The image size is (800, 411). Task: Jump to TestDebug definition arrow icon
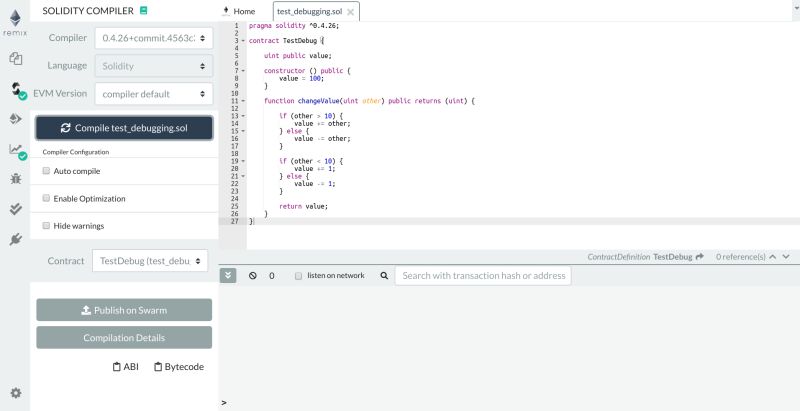point(699,257)
